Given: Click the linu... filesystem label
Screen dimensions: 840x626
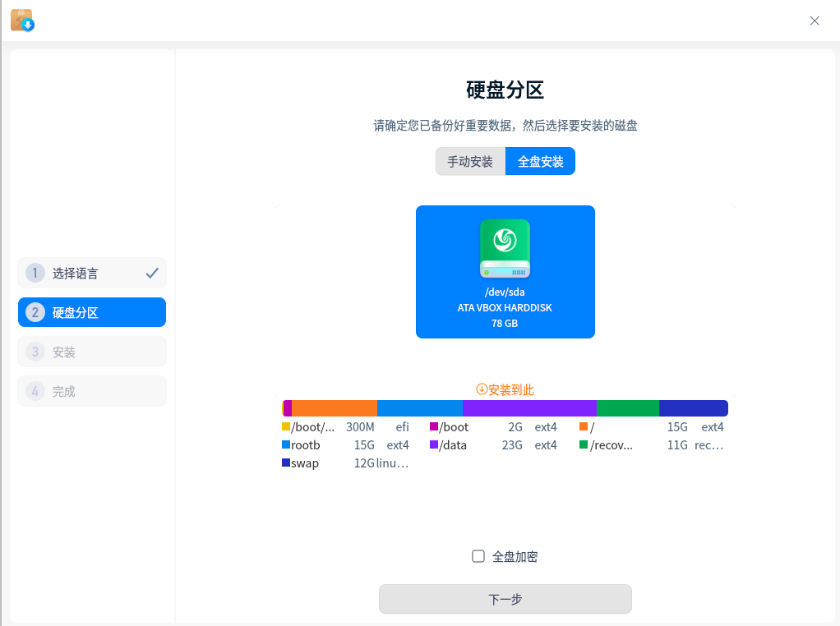Looking at the screenshot, I should click(x=393, y=463).
